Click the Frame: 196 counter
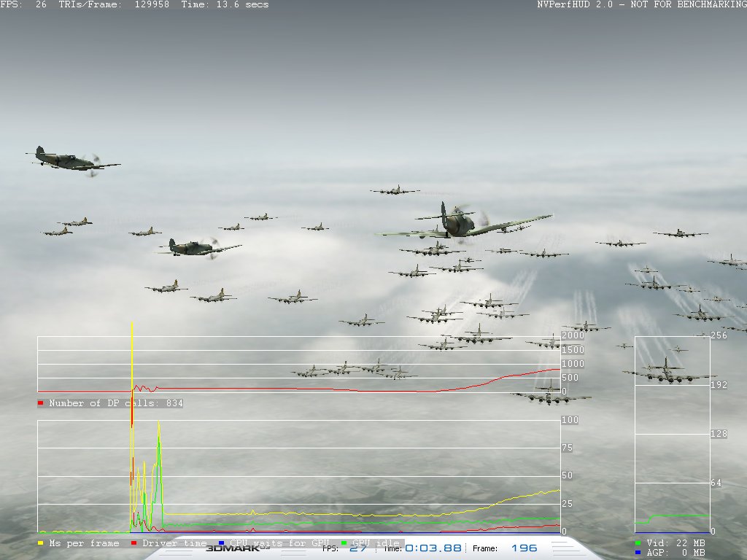This screenshot has width=747, height=560. pyautogui.click(x=505, y=548)
